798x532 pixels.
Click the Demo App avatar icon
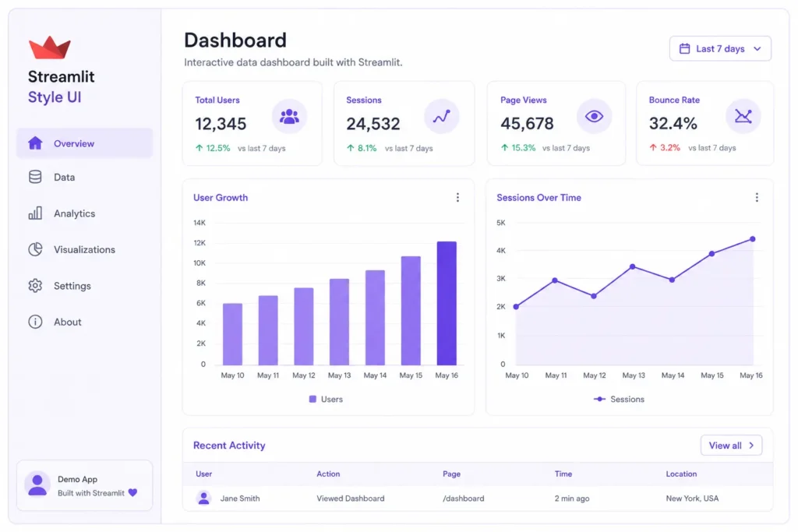point(37,484)
